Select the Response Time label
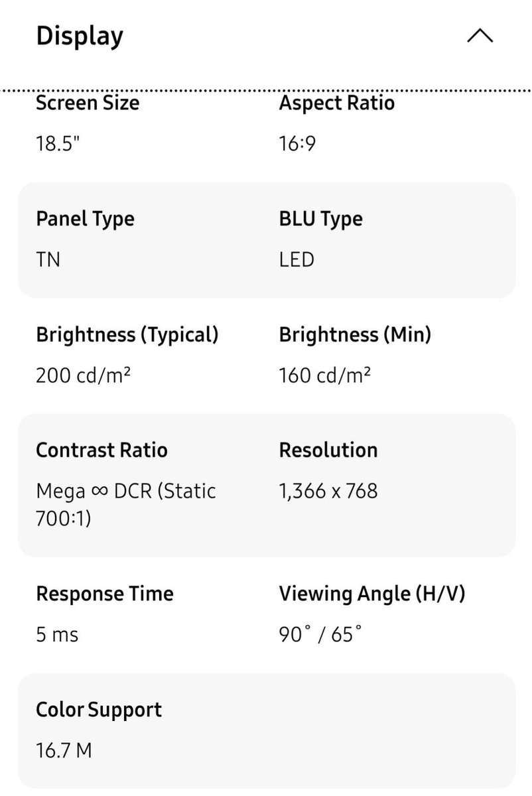Image resolution: width=532 pixels, height=796 pixels. [104, 594]
